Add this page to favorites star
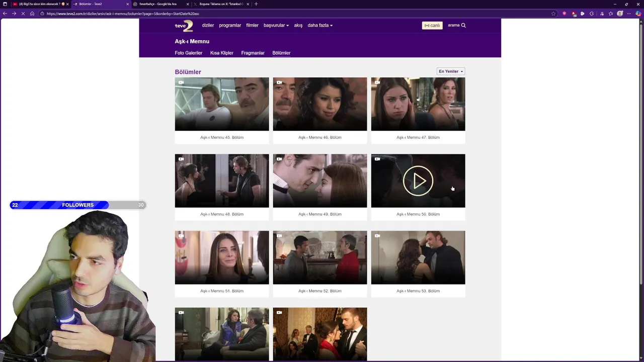Screen dimensions: 644x362 coord(553,14)
